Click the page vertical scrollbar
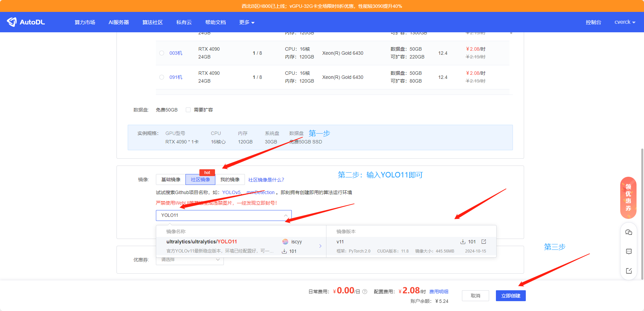Image resolution: width=644 pixels, height=311 pixels. click(x=642, y=214)
